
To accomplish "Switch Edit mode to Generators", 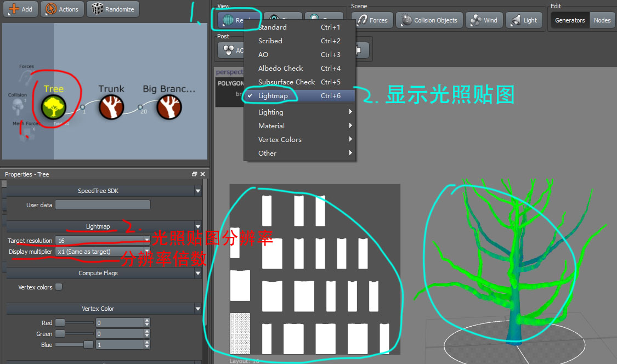I will [569, 20].
